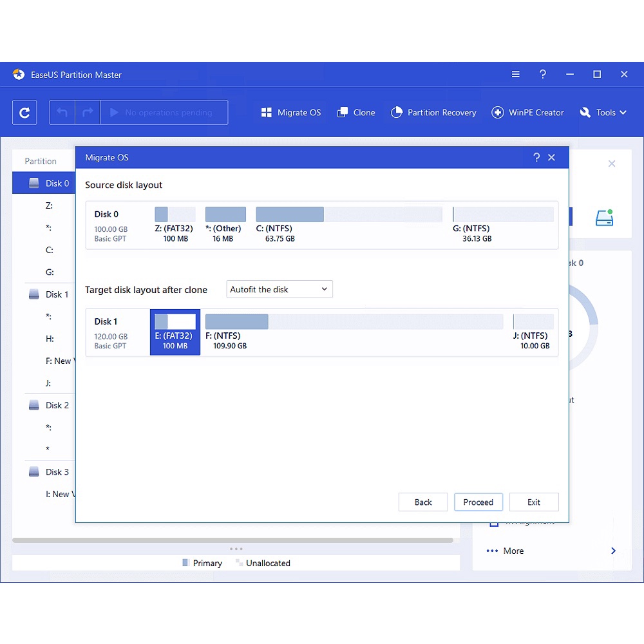Expand the Tools dropdown menu
This screenshot has height=644, width=644.
coord(603,113)
